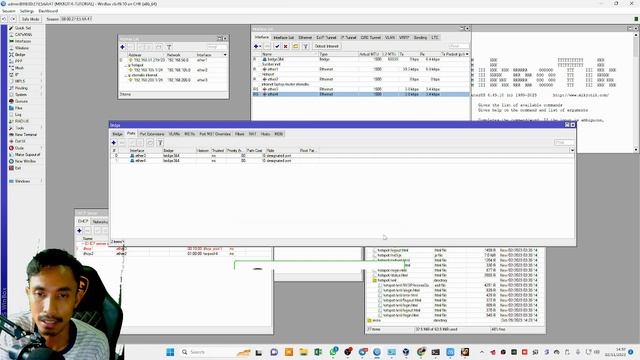This screenshot has width=640, height=360.
Task: Click the Terminal window vertical scrollbar
Action: coord(636,93)
